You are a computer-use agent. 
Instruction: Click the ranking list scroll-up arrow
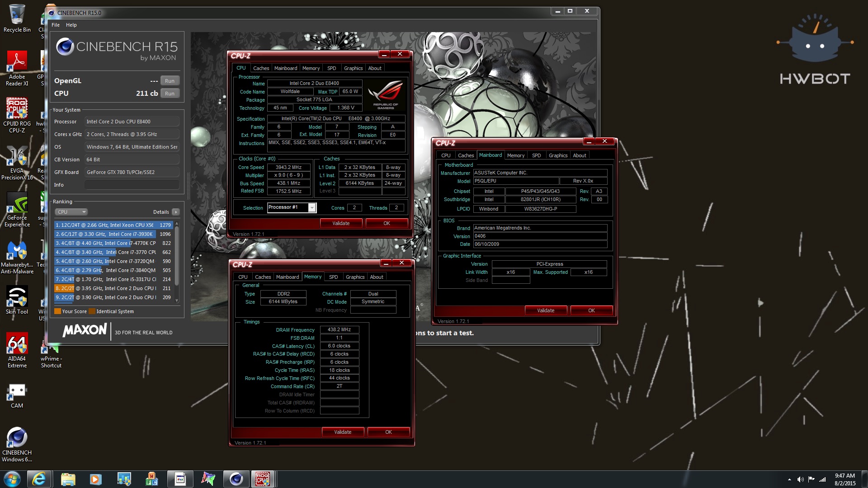coord(177,224)
